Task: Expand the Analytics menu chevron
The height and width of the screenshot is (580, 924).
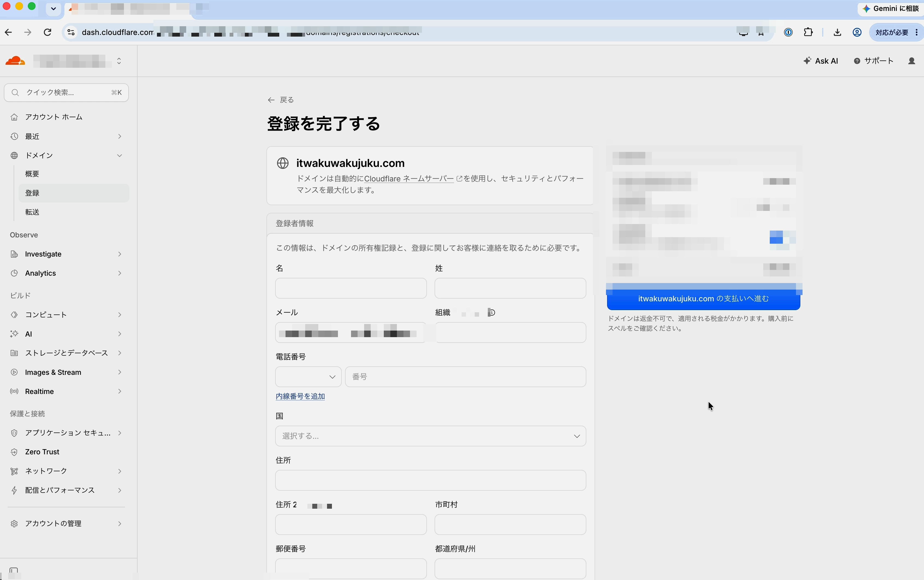Action: coord(120,273)
